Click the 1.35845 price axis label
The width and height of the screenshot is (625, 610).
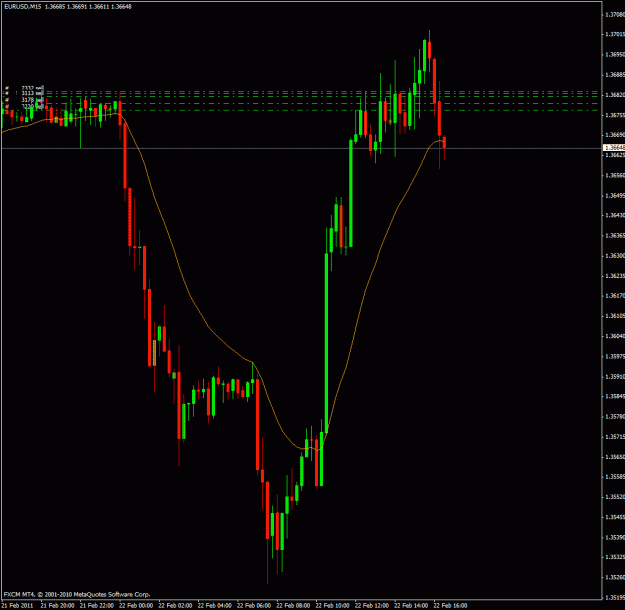coord(615,396)
